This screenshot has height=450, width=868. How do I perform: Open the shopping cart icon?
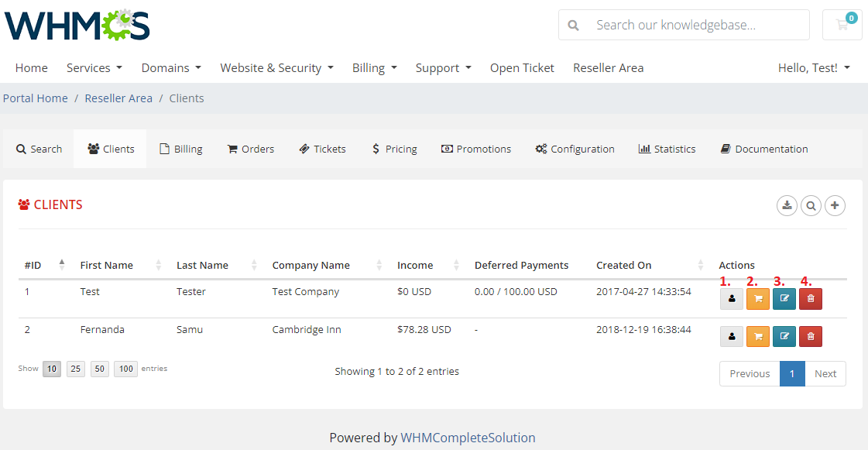click(842, 25)
